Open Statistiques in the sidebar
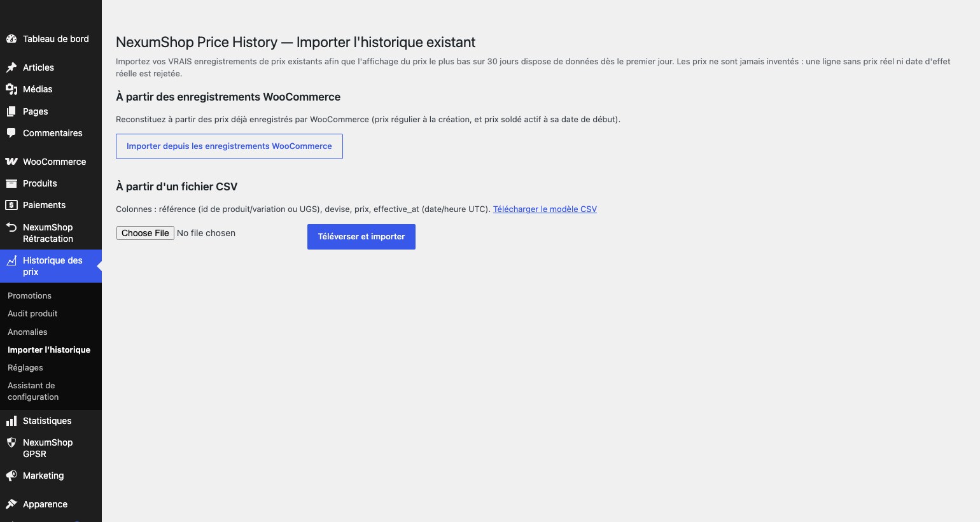This screenshot has height=522, width=980. pos(51,421)
